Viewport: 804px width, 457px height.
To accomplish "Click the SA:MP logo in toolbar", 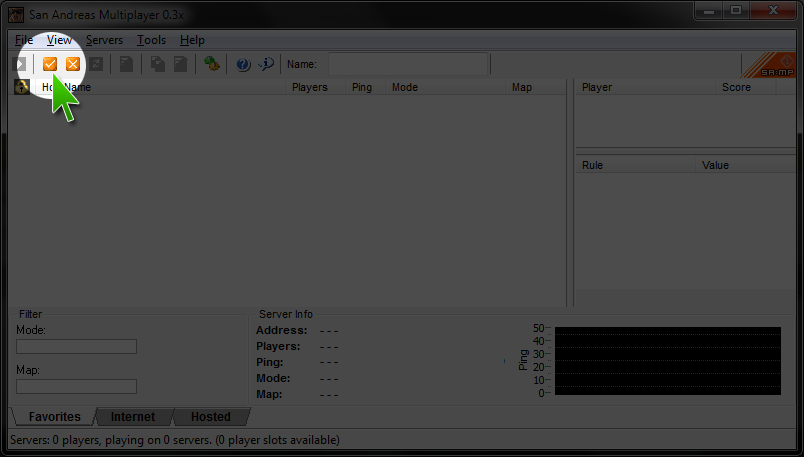I will (771, 65).
